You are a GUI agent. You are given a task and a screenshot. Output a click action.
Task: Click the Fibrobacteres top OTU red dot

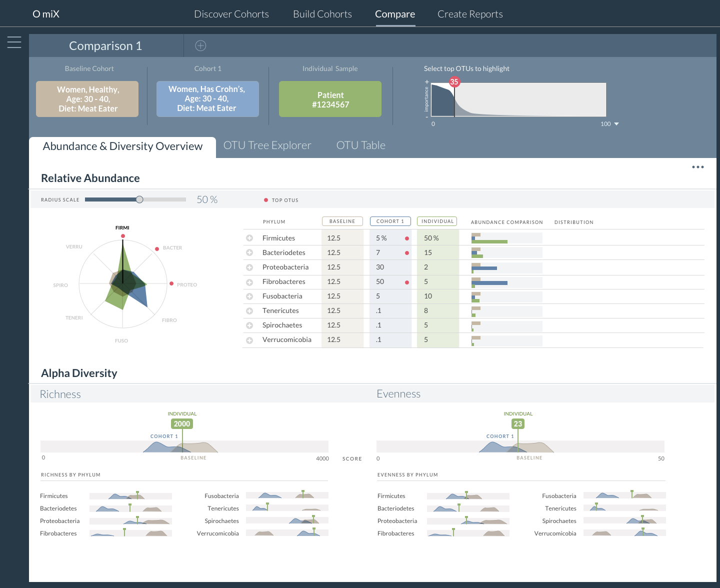coord(407,282)
